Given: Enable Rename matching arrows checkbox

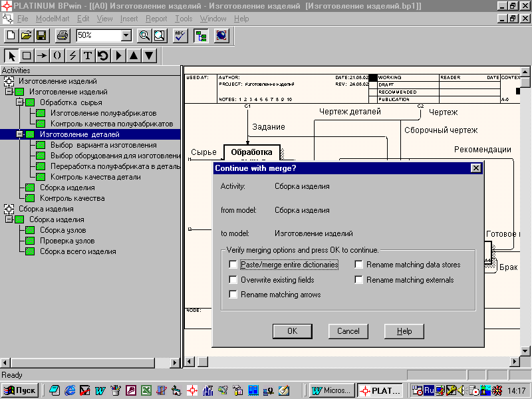Looking at the screenshot, I should tap(233, 294).
